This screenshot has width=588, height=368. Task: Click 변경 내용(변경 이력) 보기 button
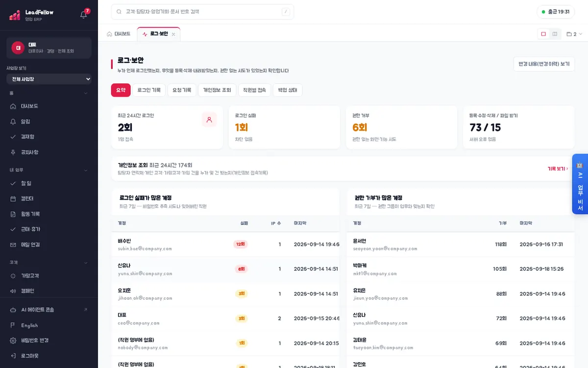tap(544, 64)
